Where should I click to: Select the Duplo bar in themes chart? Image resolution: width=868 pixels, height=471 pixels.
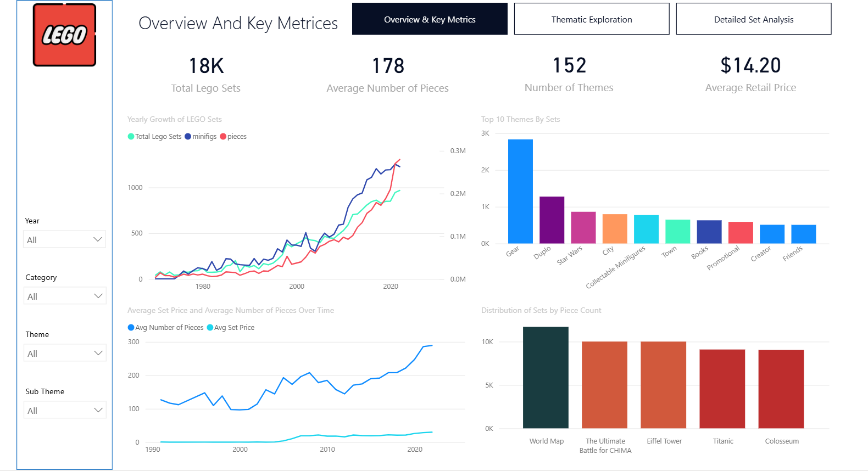pos(552,220)
